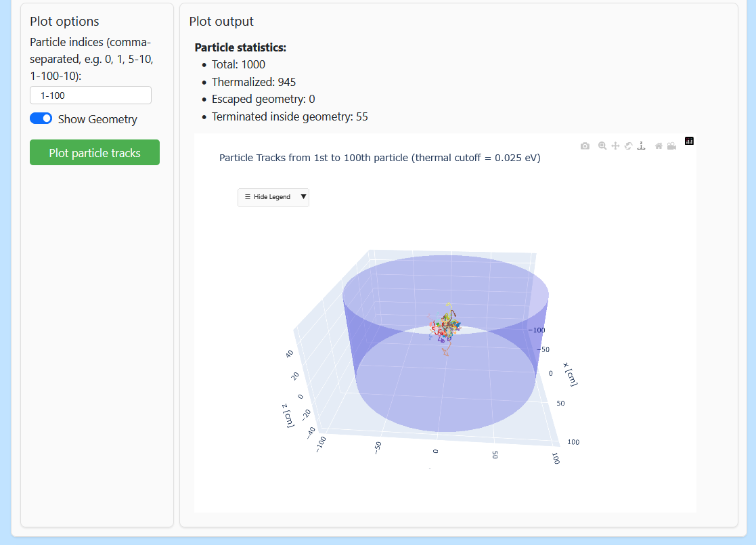Reset camera to default home icon

pos(659,146)
